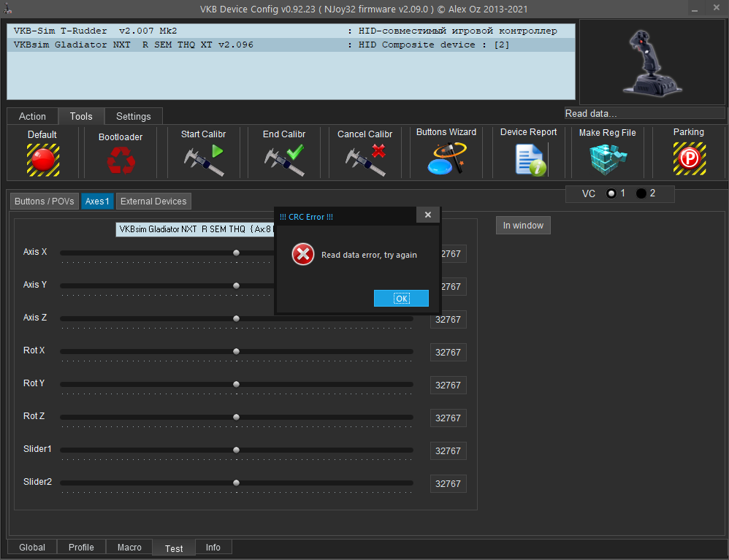Open the Buttons / POVs tab

[x=44, y=202]
